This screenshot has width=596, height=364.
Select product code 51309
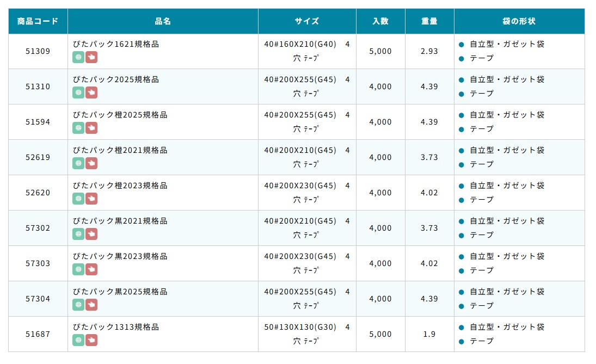tap(38, 51)
